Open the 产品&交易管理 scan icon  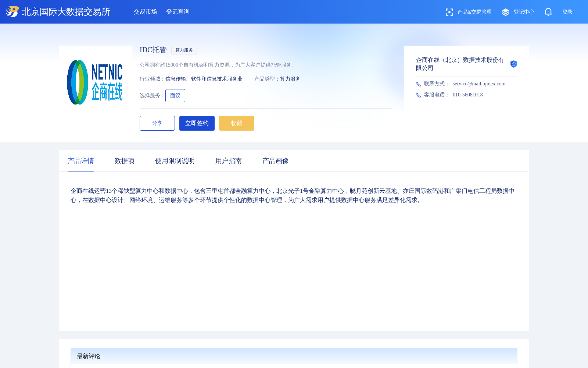(449, 12)
